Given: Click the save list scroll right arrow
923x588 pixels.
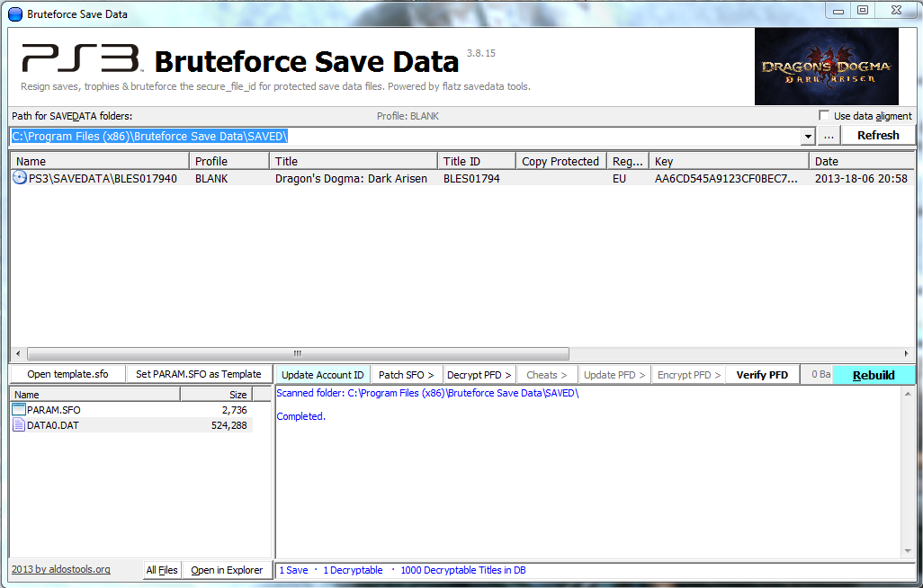Looking at the screenshot, I should pyautogui.click(x=906, y=353).
